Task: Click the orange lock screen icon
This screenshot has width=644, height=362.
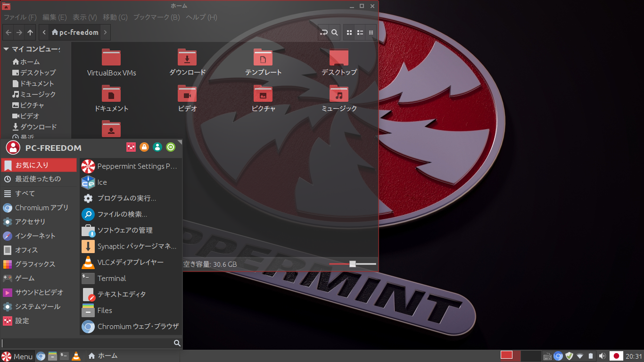Action: click(x=144, y=148)
